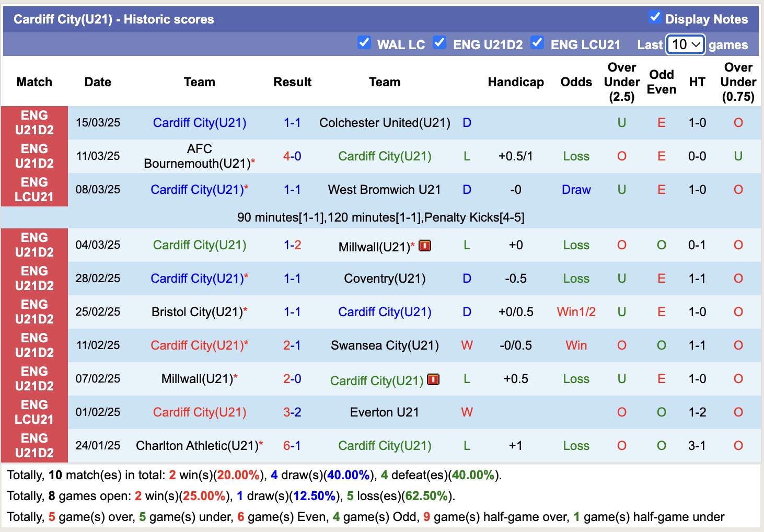Click the Win1/2 odds on Bristol City row
This screenshot has height=532, width=764.
pyautogui.click(x=576, y=311)
